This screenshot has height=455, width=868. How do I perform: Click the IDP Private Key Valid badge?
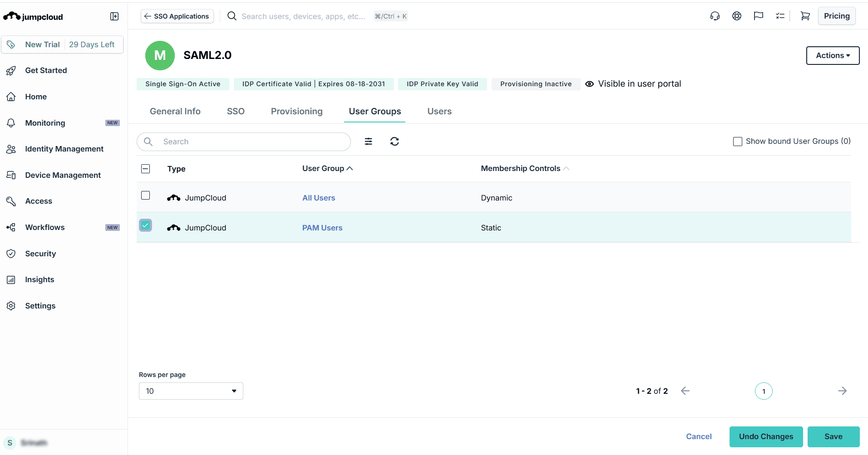point(443,84)
